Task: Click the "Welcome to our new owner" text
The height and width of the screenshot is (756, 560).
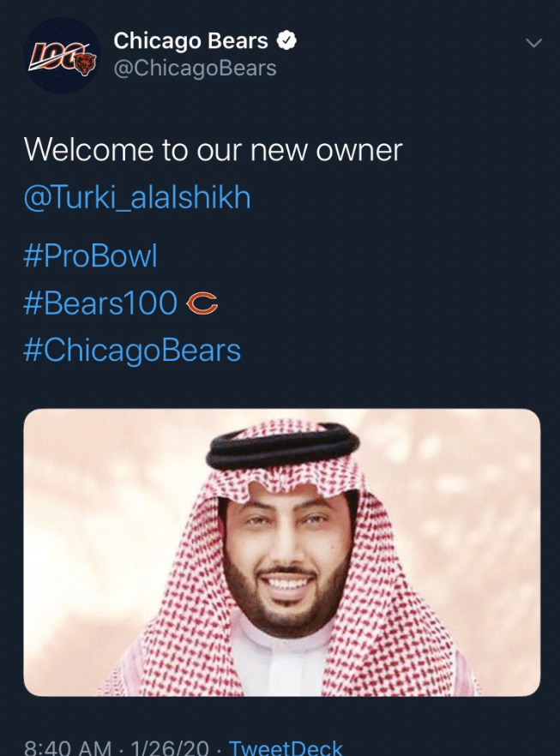Action: (x=213, y=150)
